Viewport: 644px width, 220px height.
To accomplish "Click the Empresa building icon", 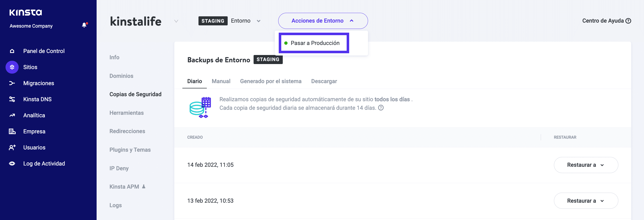I will [x=12, y=131].
